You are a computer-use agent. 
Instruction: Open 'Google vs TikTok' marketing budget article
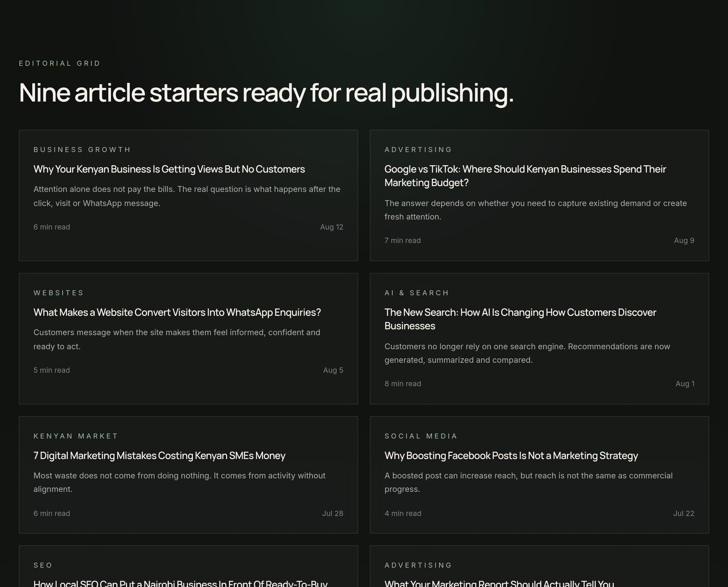click(x=525, y=176)
